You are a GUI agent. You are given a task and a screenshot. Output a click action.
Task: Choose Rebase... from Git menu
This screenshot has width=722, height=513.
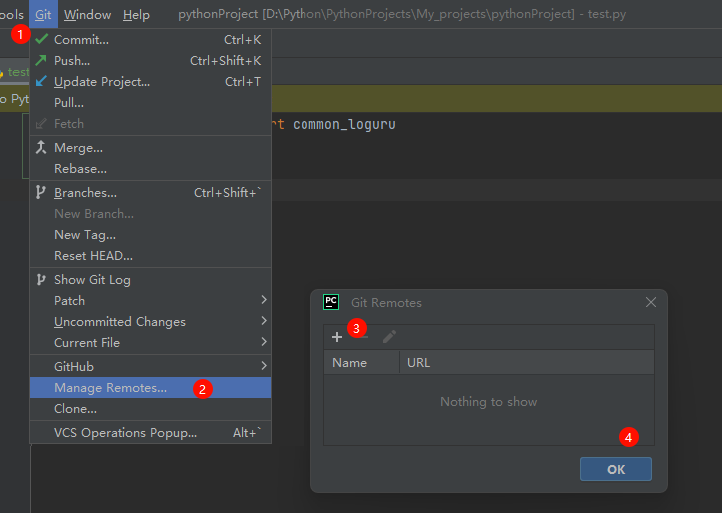click(x=151, y=169)
